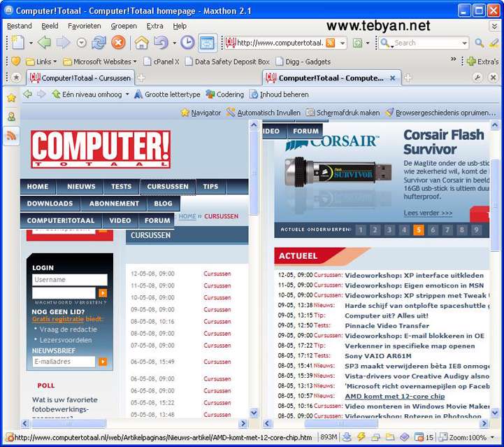Image resolution: width=504 pixels, height=447 pixels.
Task: Click the download status bar icon
Action: [x=347, y=437]
